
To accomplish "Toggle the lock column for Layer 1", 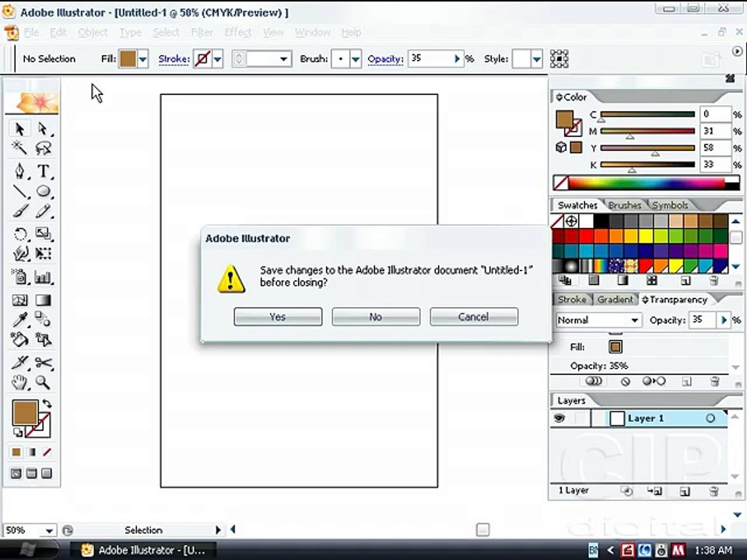I will (581, 418).
